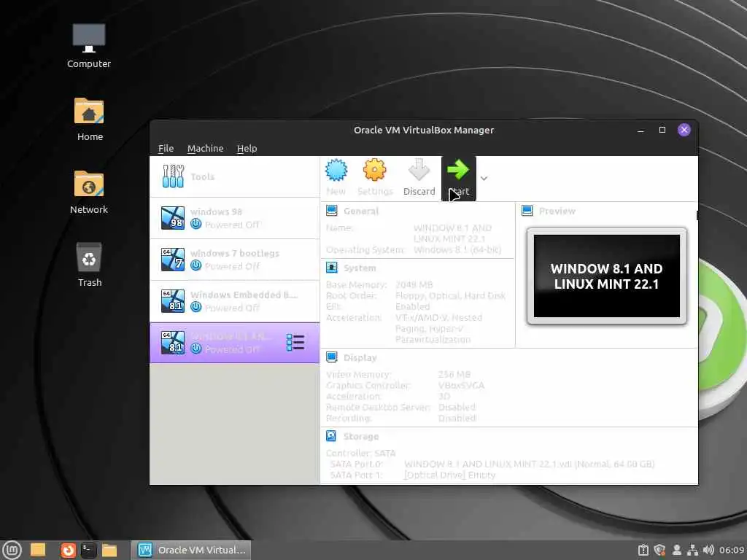
Task: Open the network tray icon
Action: tap(692, 550)
